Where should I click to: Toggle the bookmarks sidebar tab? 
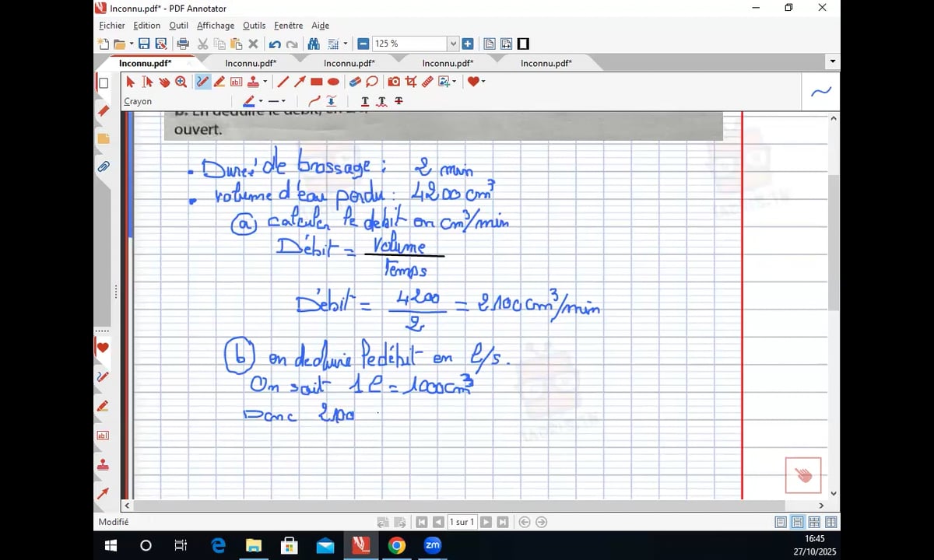(x=103, y=110)
